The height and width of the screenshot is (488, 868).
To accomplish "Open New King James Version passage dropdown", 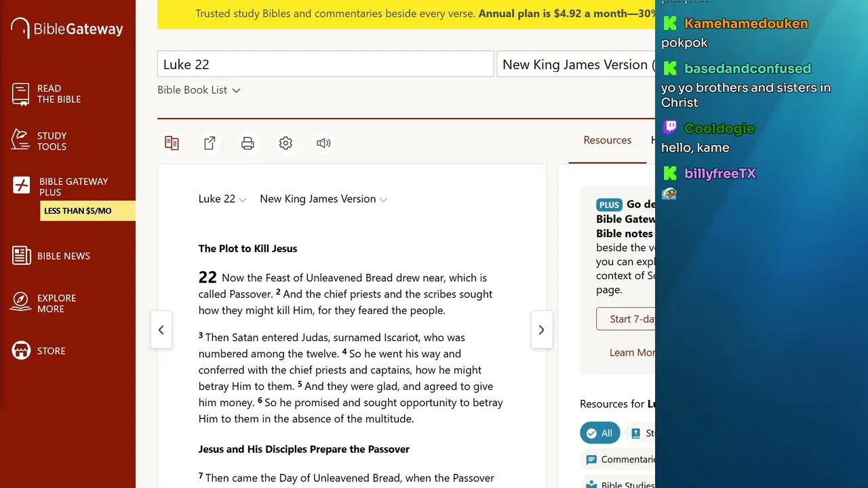I will 323,199.
